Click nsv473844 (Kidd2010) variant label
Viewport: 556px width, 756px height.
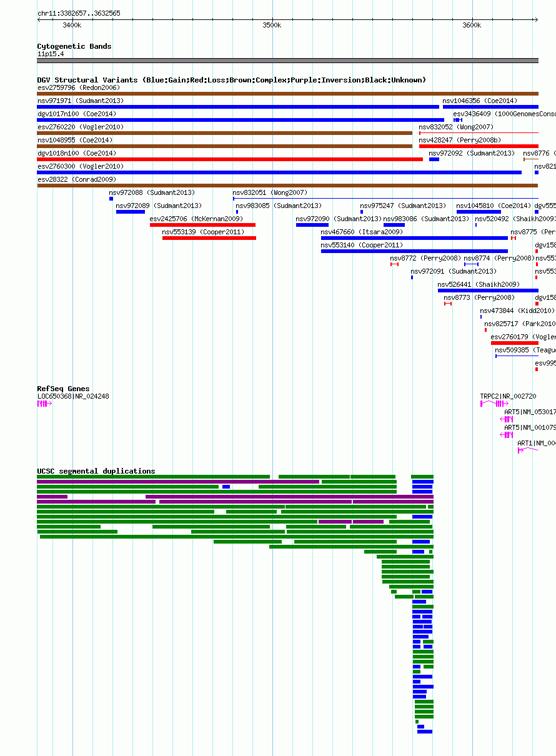517,311
